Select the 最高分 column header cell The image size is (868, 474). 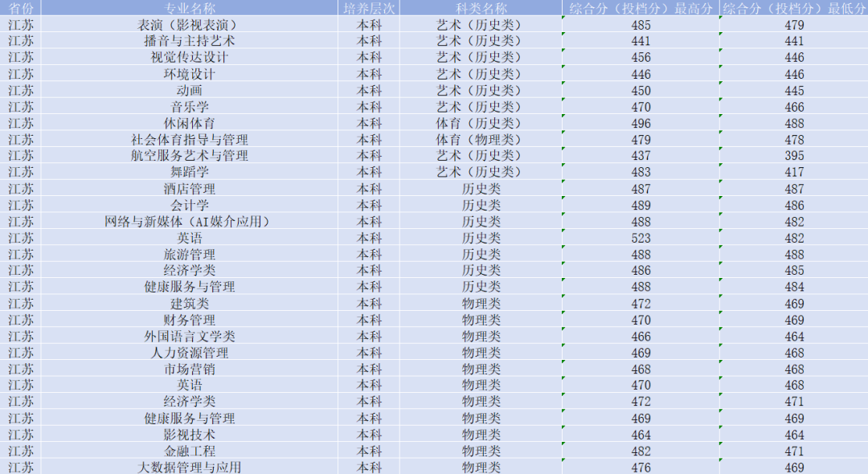coord(641,8)
